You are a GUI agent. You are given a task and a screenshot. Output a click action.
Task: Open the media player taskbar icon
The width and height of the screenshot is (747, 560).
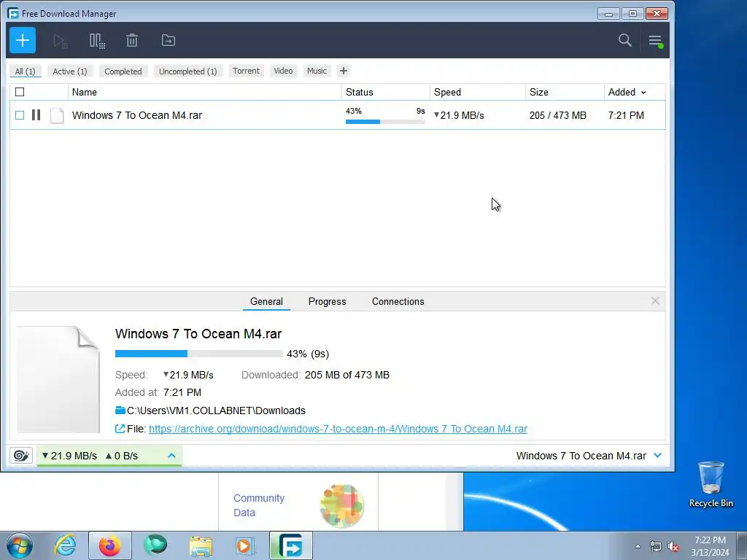pos(245,545)
